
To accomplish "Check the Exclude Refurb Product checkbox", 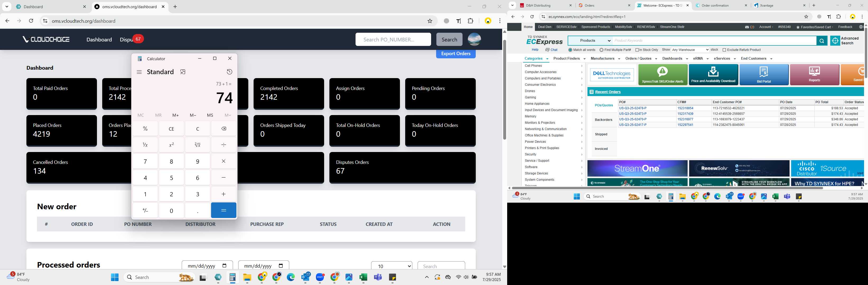I will (725, 50).
